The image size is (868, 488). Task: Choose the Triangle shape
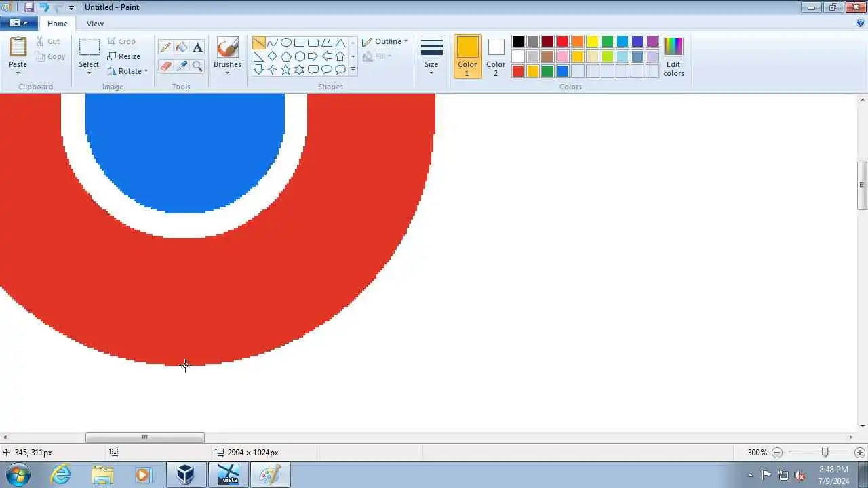(340, 43)
